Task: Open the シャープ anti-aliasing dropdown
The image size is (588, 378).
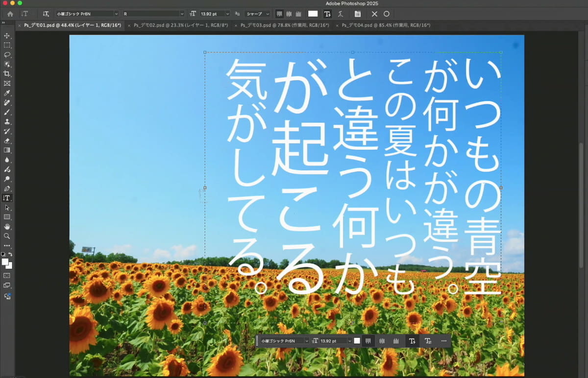Action: point(256,13)
